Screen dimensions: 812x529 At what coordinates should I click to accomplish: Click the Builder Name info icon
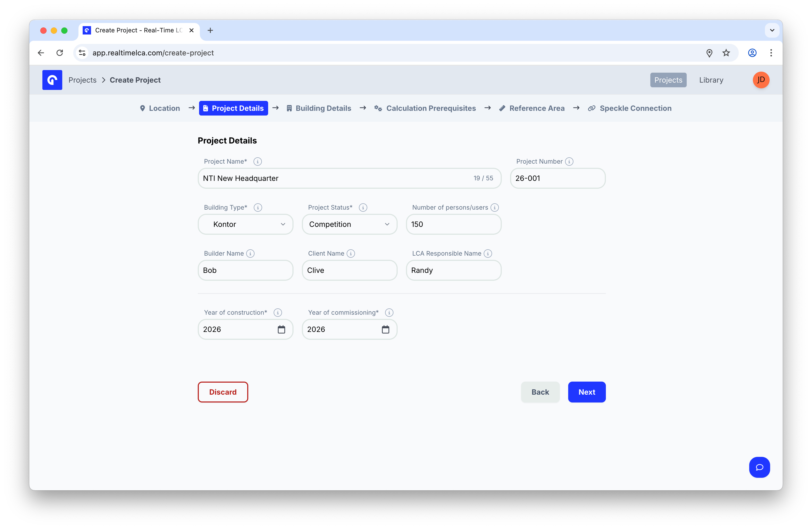click(x=250, y=254)
